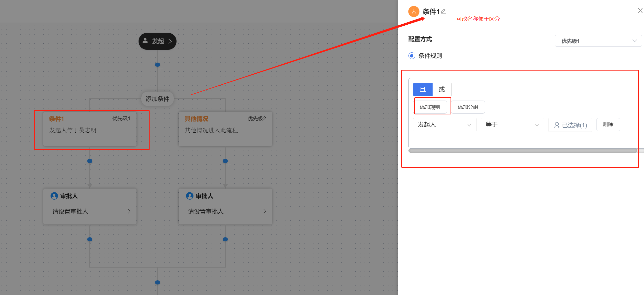Click the person icon in 发起 node
The width and height of the screenshot is (644, 295).
click(145, 41)
